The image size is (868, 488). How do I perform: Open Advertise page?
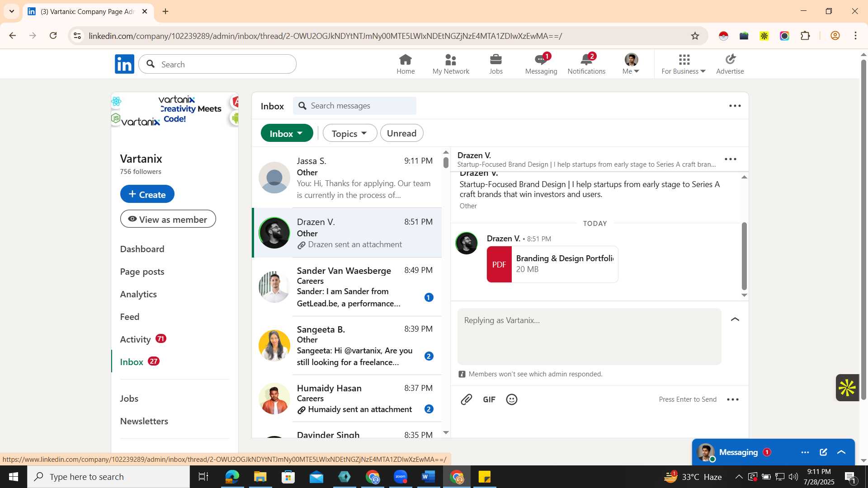(x=730, y=64)
